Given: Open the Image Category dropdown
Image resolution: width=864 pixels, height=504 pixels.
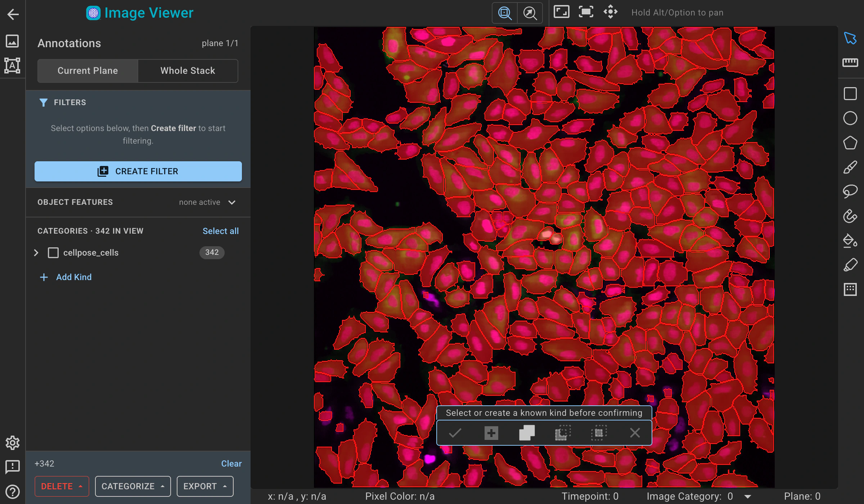Looking at the screenshot, I should [x=748, y=496].
